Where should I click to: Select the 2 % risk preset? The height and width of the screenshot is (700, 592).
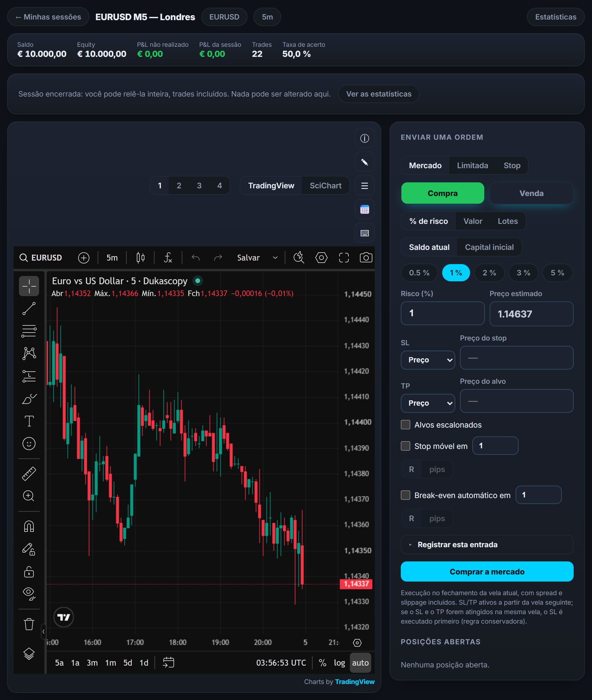(489, 273)
